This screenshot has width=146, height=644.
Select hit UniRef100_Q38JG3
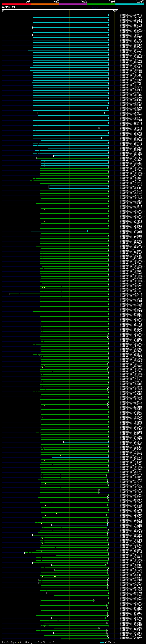click(131, 105)
